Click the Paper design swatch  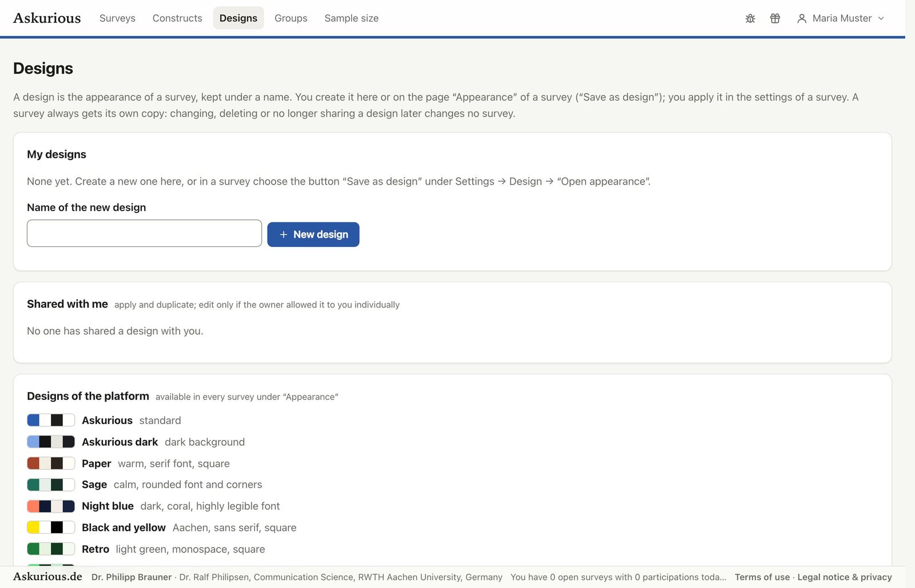tap(51, 463)
